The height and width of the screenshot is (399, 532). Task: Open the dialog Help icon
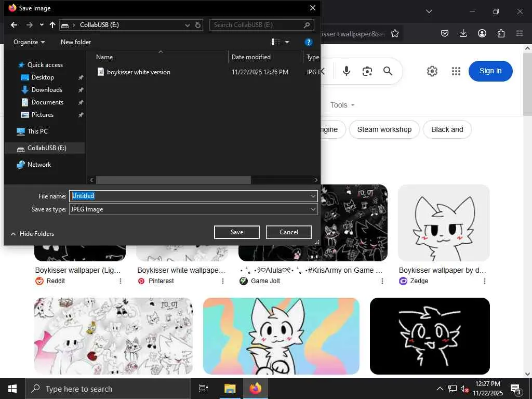[308, 42]
